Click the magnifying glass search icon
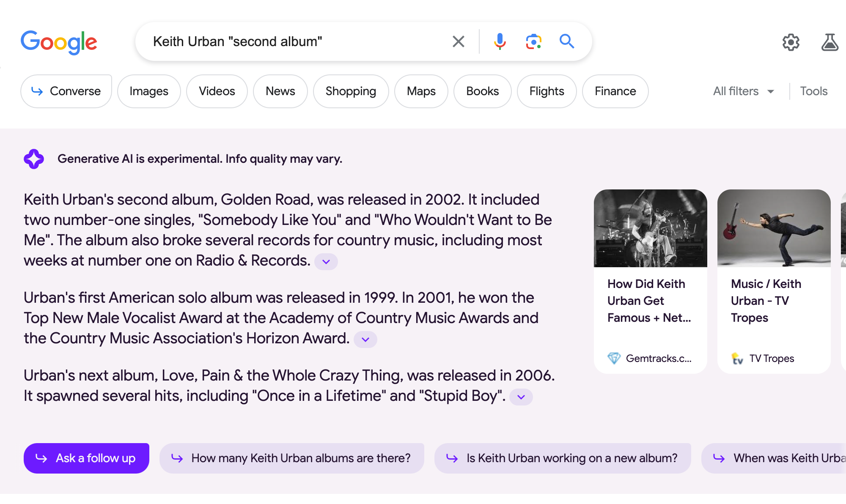 tap(567, 41)
